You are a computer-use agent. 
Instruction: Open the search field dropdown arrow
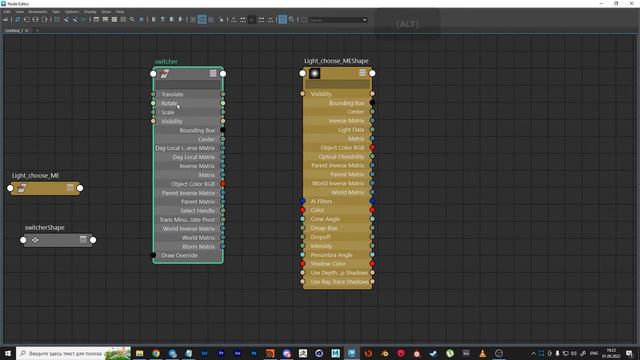coord(364,20)
